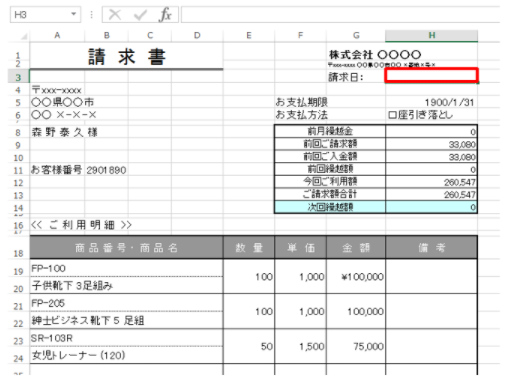
Task: Click the customer number 2901890 cell
Action: (106, 170)
